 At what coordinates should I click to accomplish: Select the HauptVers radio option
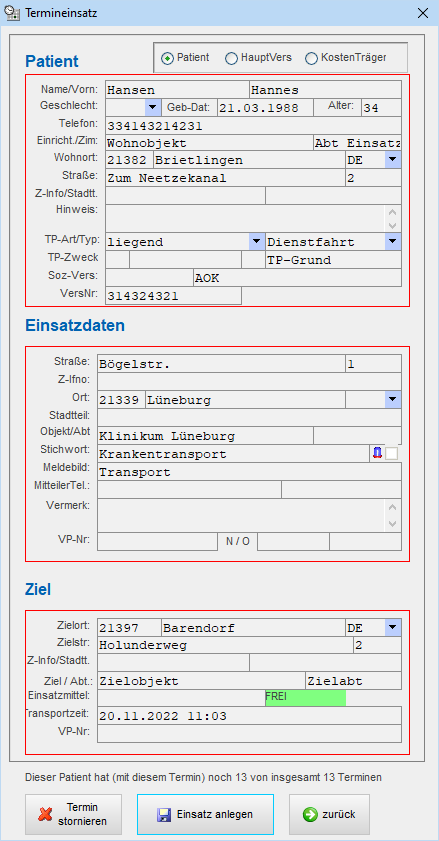click(x=231, y=58)
